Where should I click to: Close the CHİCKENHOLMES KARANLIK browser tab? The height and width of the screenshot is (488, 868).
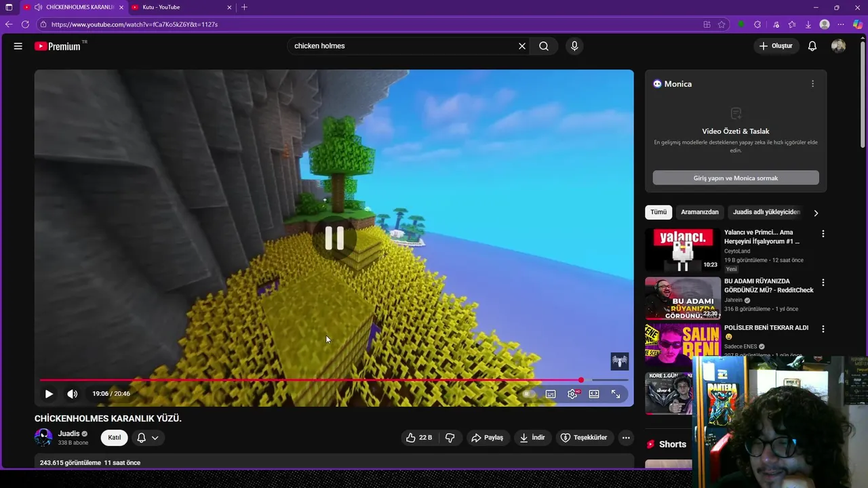(121, 7)
